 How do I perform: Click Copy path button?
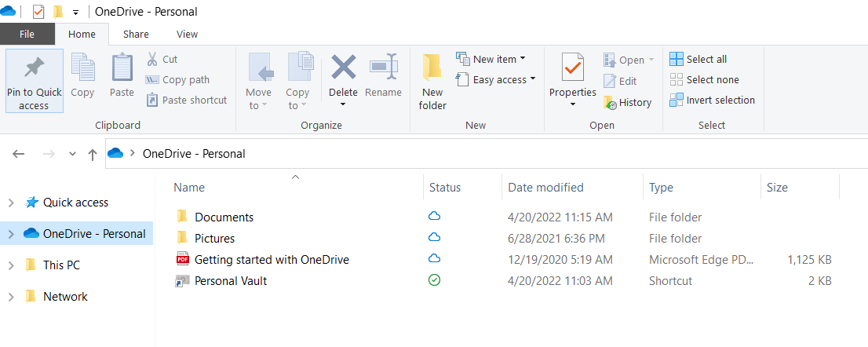click(x=177, y=79)
